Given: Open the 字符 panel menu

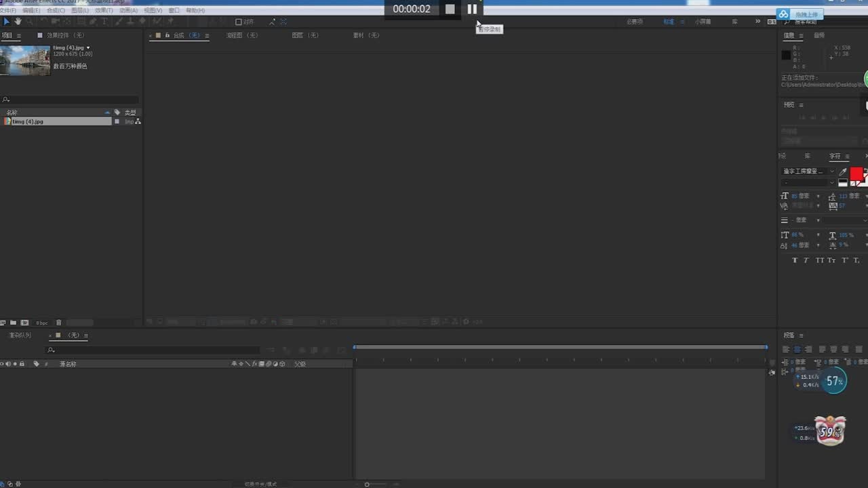Looking at the screenshot, I should pyautogui.click(x=848, y=156).
